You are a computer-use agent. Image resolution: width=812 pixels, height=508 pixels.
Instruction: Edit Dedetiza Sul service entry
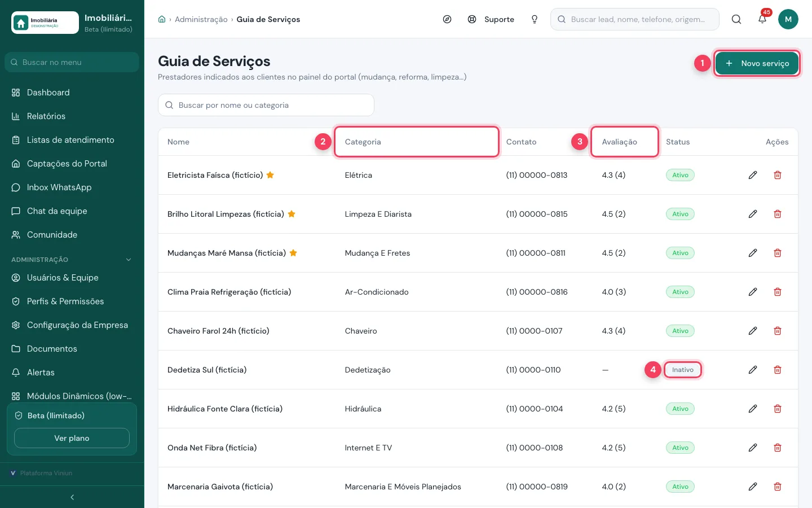click(753, 370)
